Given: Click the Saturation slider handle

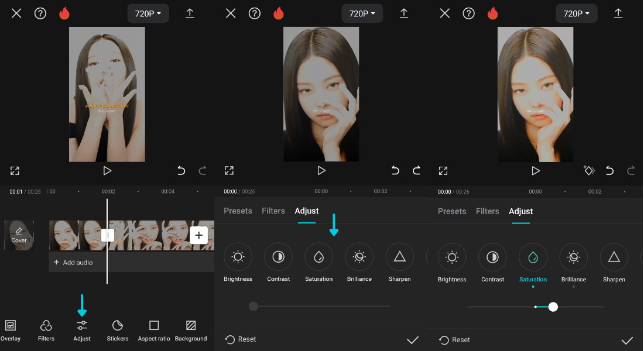Looking at the screenshot, I should click(553, 307).
